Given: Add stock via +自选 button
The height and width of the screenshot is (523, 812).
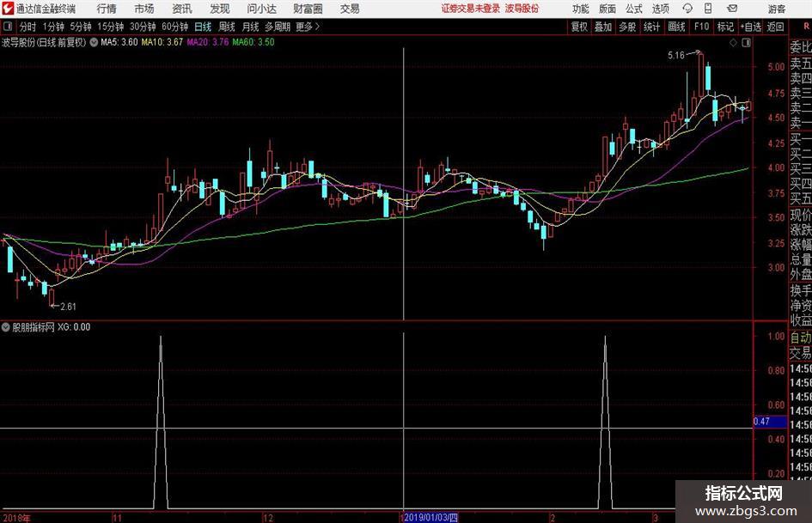Looking at the screenshot, I should coord(750,27).
